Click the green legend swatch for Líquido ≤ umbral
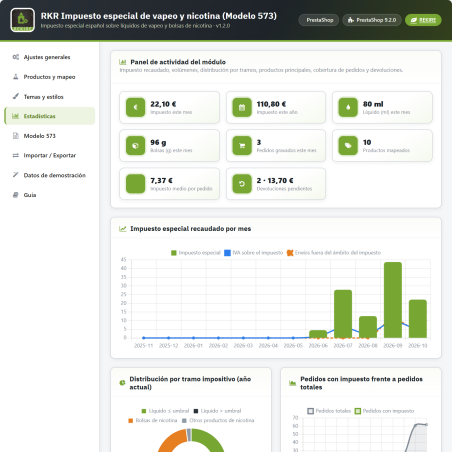 pyautogui.click(x=144, y=411)
